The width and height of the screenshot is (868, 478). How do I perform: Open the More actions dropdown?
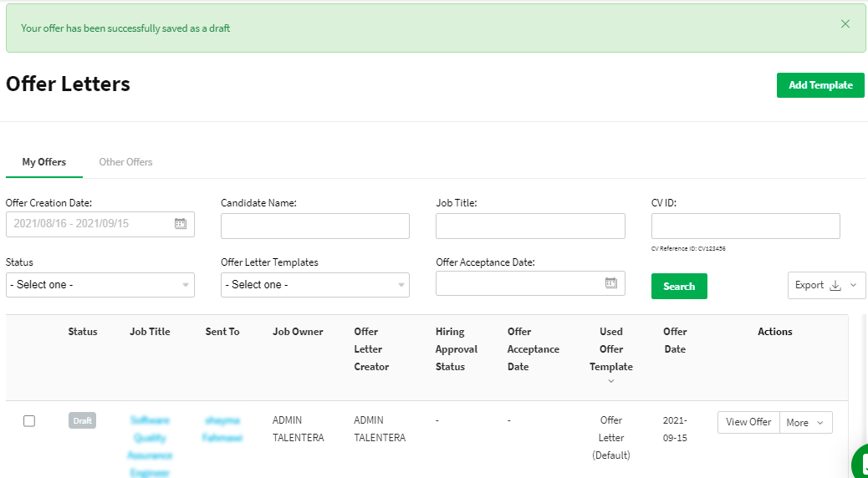point(806,423)
